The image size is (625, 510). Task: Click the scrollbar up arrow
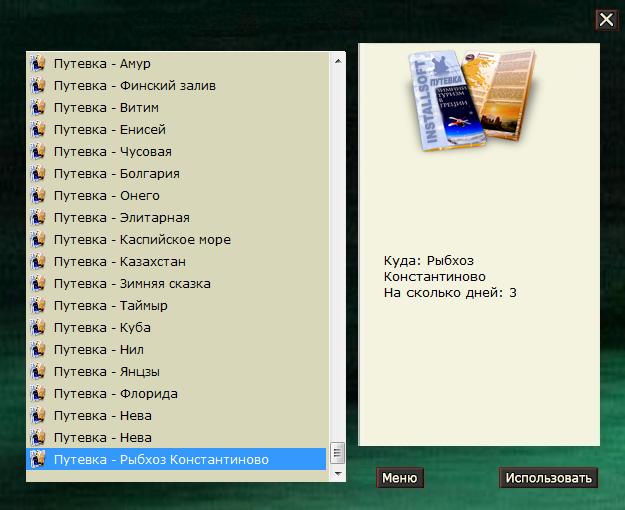(338, 61)
